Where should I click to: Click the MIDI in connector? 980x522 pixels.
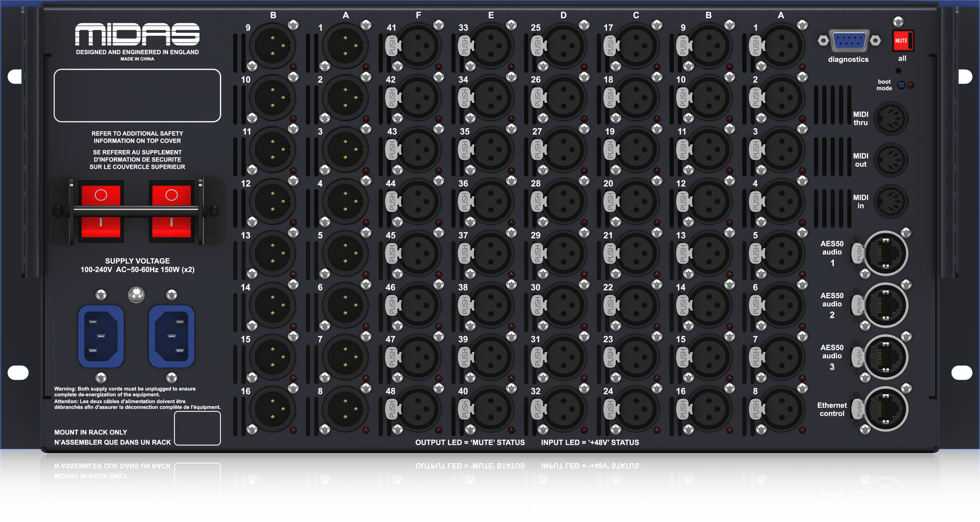point(891,201)
